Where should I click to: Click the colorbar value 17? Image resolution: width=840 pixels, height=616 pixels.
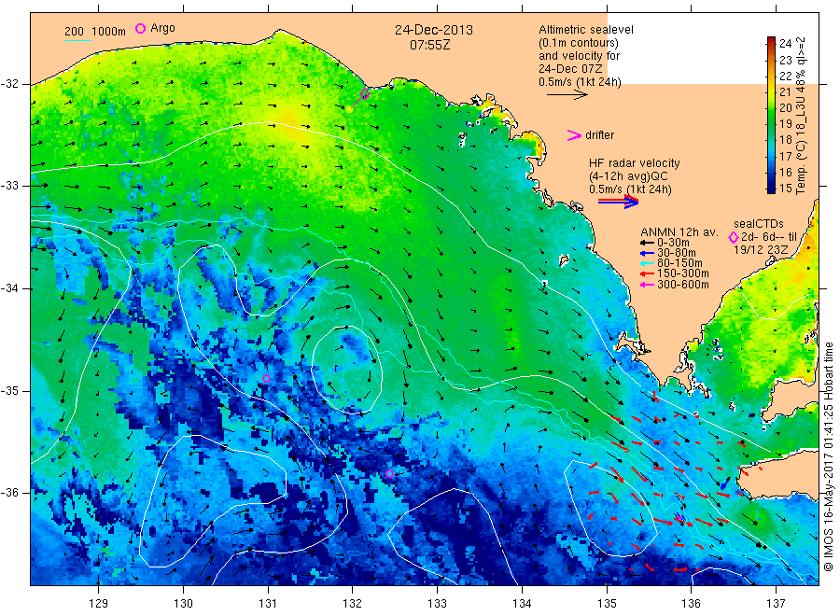tap(785, 156)
